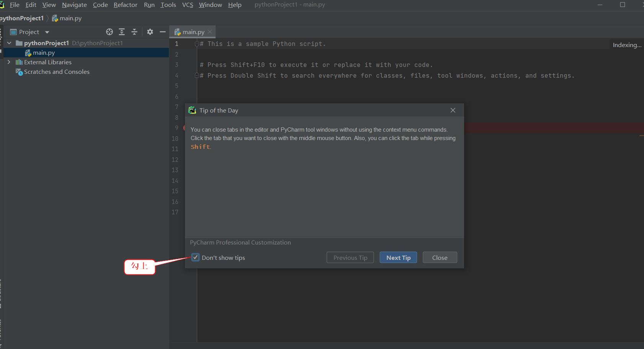Open the Tools menu

coord(168,5)
